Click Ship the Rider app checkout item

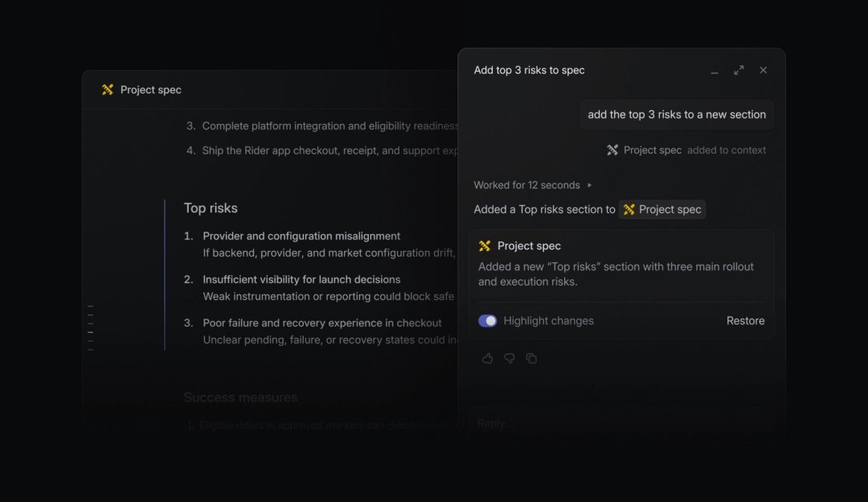(322, 150)
